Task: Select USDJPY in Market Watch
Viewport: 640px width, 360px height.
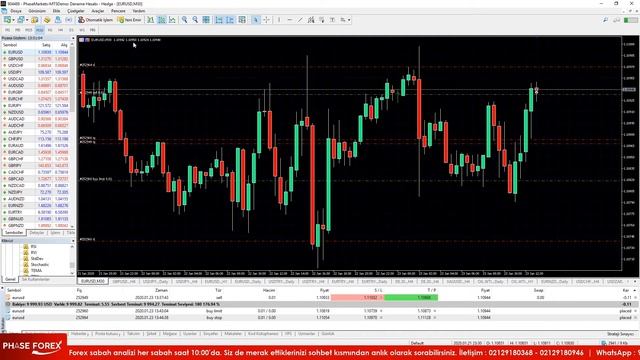Action: coord(36,72)
